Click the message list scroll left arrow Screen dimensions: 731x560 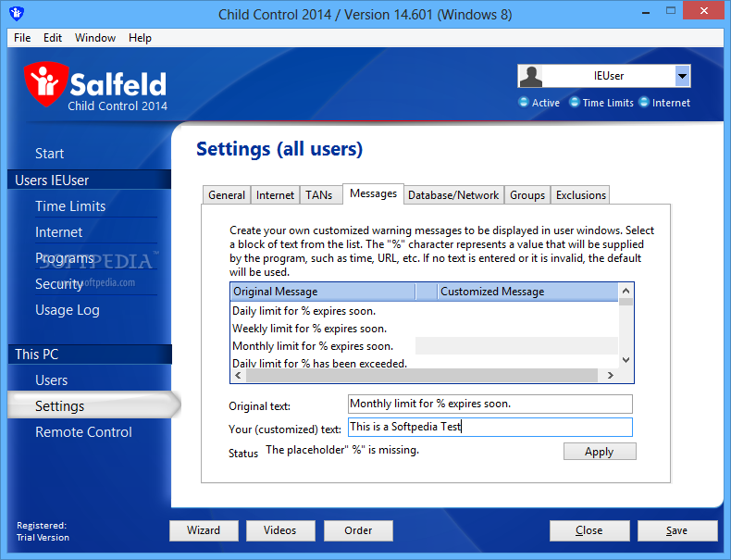coord(238,375)
